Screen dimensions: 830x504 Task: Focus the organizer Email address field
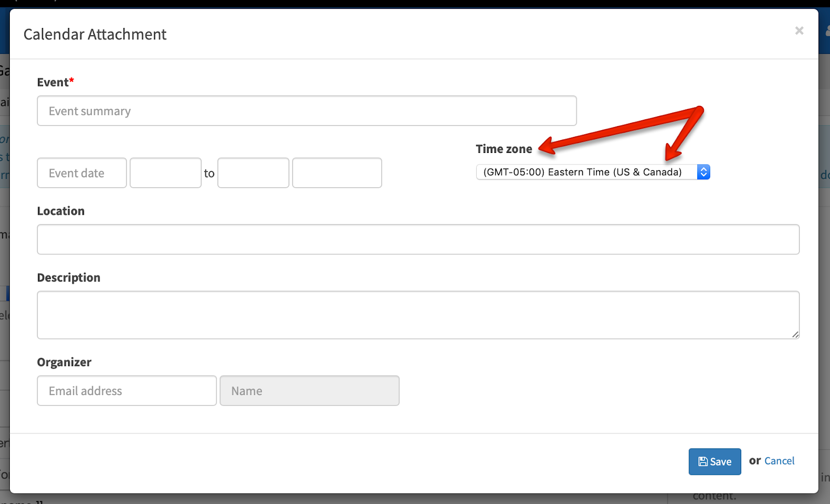127,391
